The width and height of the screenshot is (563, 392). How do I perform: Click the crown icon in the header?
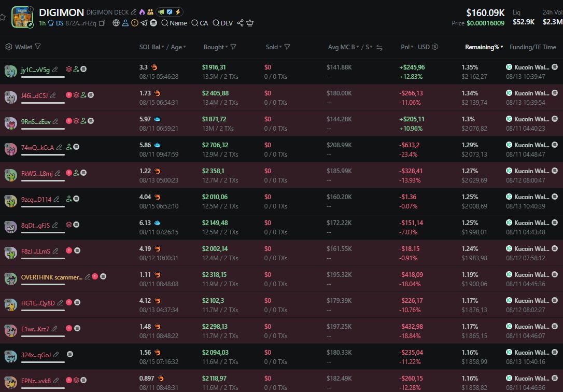(x=250, y=23)
